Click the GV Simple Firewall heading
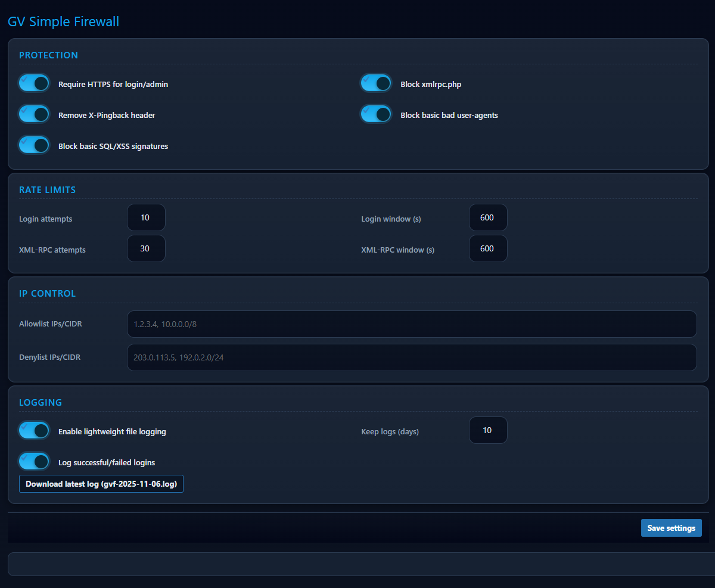This screenshot has height=588, width=715. [x=63, y=21]
